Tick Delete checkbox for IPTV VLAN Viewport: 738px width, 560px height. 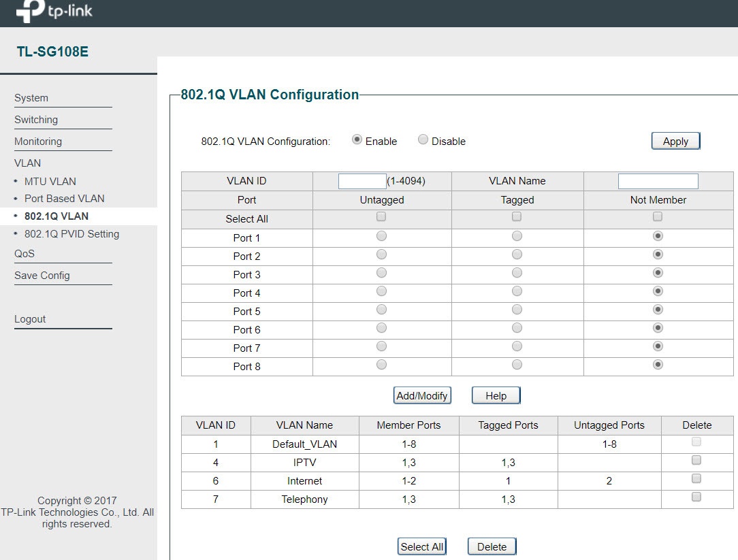pos(696,460)
